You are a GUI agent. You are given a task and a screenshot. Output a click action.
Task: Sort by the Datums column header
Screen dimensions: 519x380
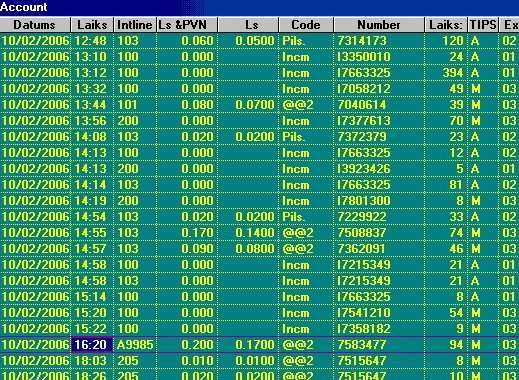(35, 25)
